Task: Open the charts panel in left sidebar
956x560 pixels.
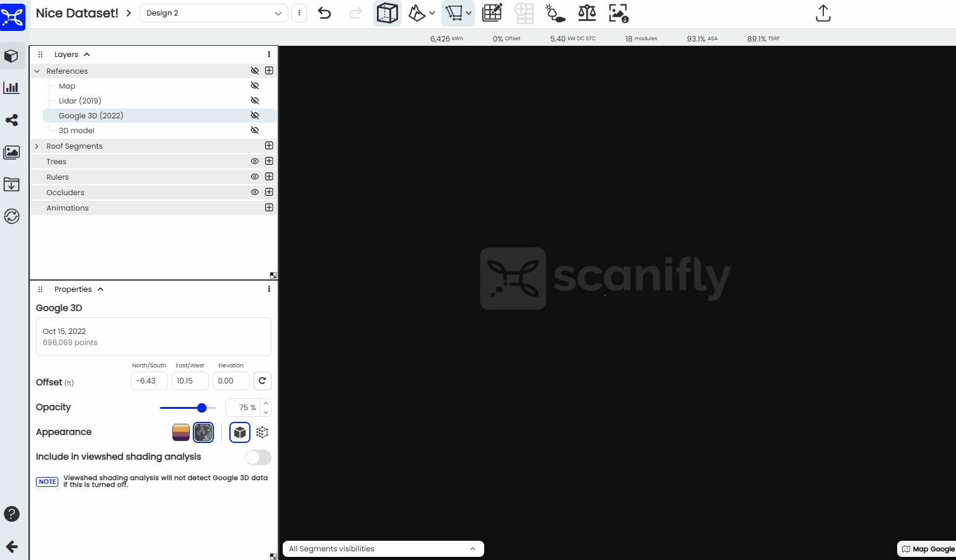Action: pos(12,88)
